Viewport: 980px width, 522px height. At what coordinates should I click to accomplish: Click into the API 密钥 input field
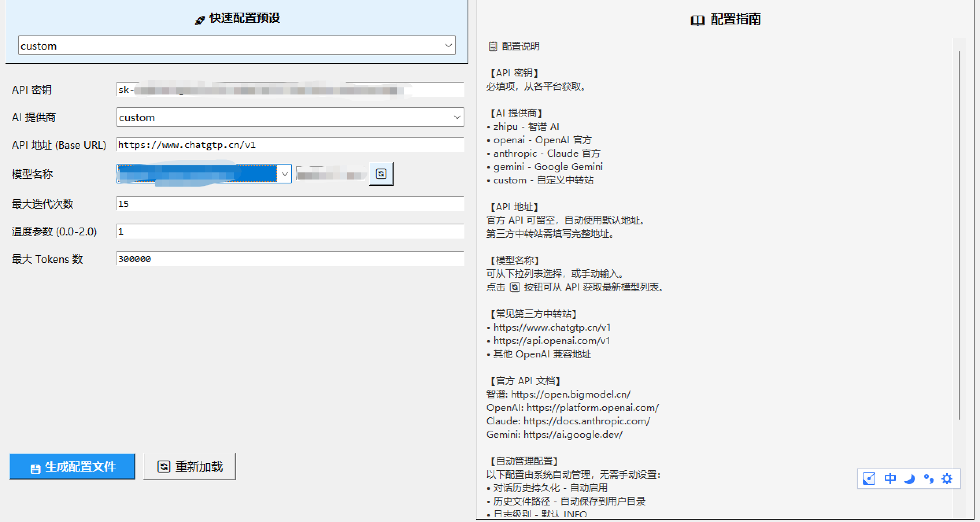point(290,90)
